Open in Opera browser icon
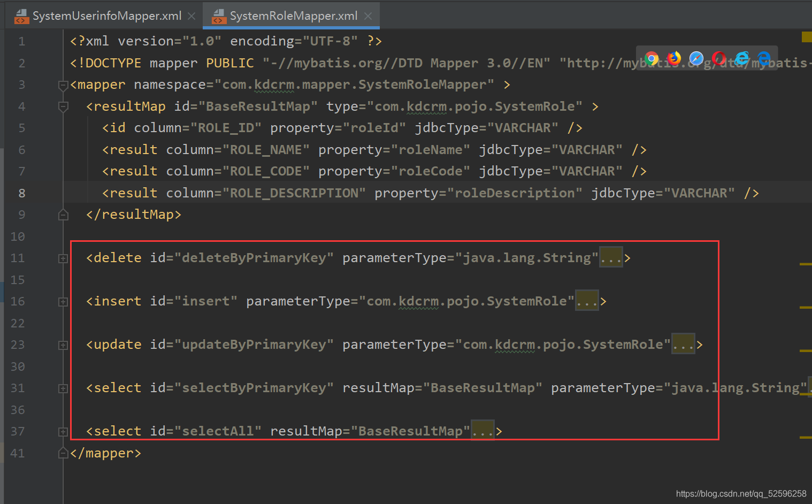Image resolution: width=812 pixels, height=504 pixels. (719, 58)
